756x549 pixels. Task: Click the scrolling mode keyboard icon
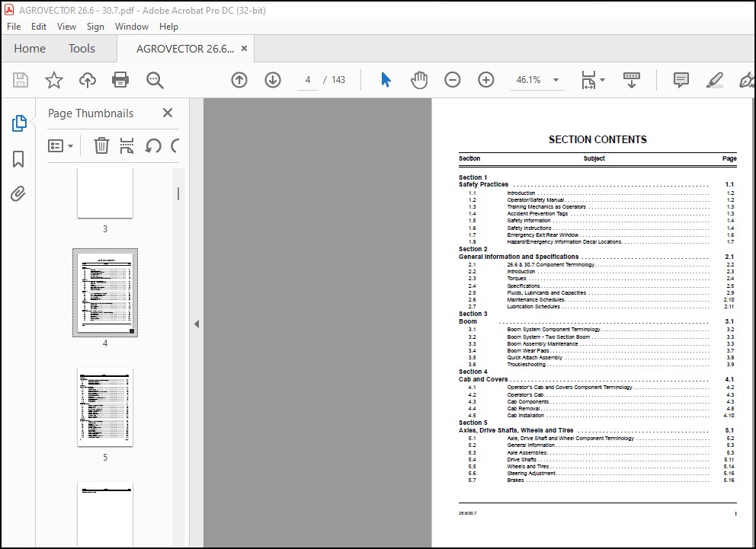tap(632, 80)
